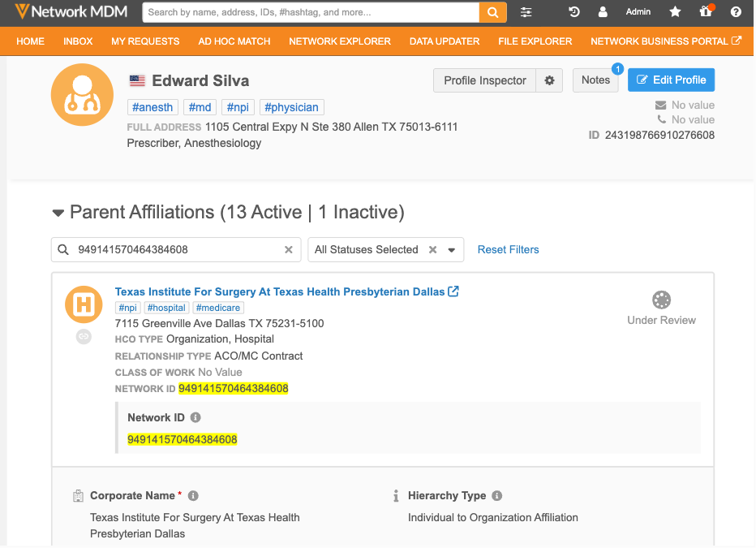Click the #md hashtag

(200, 107)
